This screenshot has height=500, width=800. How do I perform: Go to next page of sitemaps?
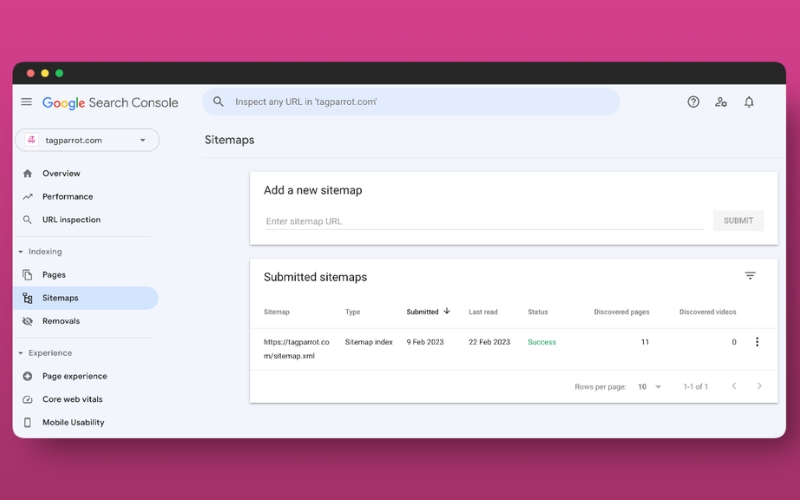(759, 386)
